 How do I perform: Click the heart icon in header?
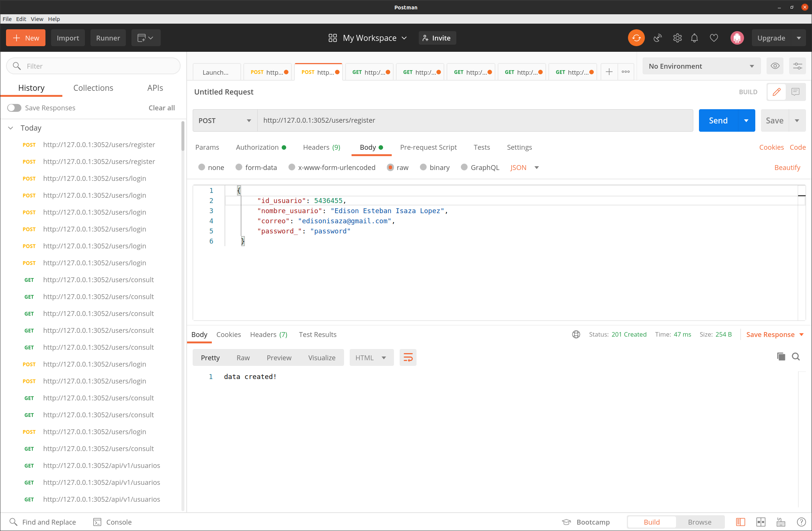pos(714,38)
